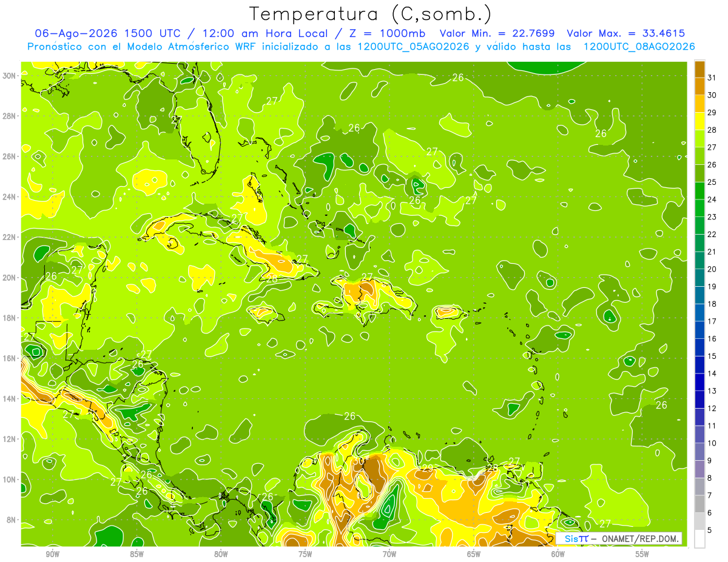Click the '14N' latitude axis label
The height and width of the screenshot is (562, 728).
8,399
